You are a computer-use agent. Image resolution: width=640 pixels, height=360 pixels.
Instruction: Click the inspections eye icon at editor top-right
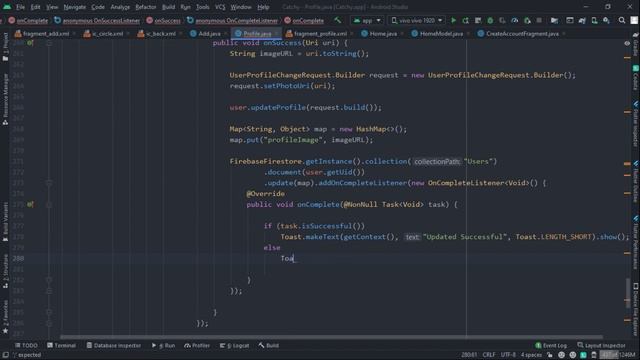tap(627, 43)
